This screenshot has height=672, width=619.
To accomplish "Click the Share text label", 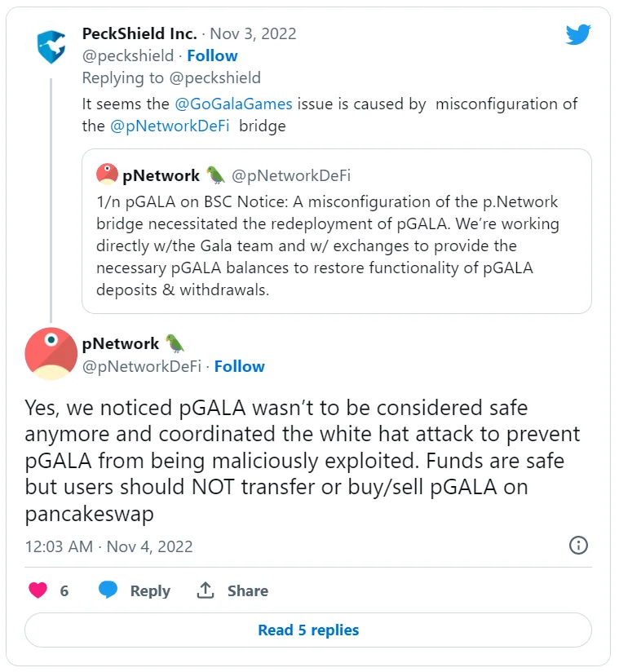I will (248, 591).
